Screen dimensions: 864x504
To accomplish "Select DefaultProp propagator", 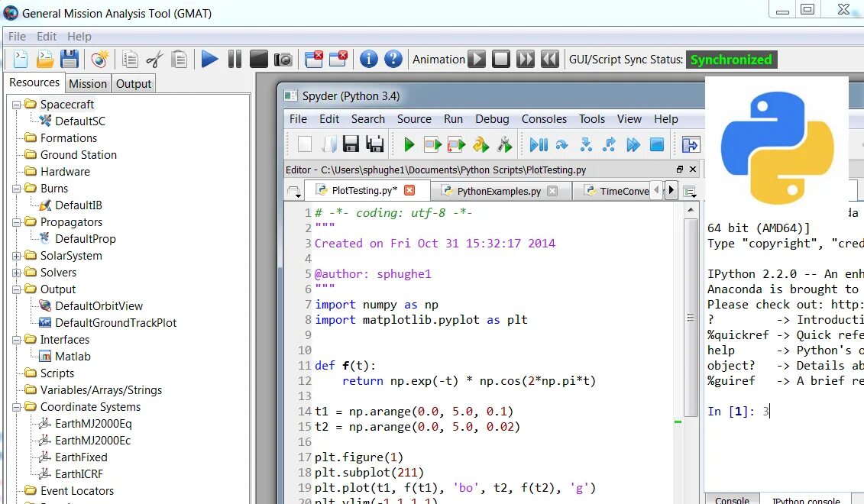I will pyautogui.click(x=86, y=239).
